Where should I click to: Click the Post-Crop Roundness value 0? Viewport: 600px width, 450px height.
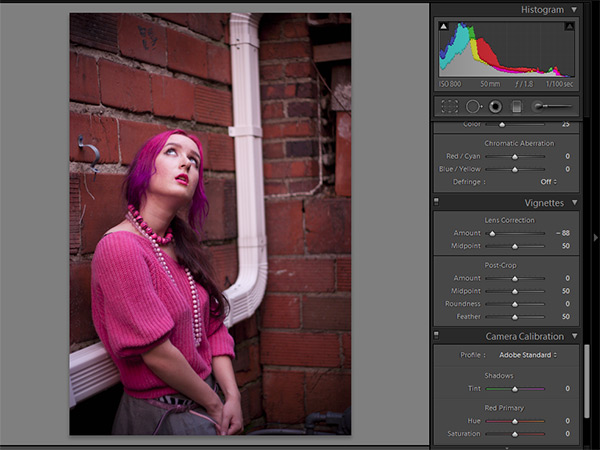pos(567,304)
